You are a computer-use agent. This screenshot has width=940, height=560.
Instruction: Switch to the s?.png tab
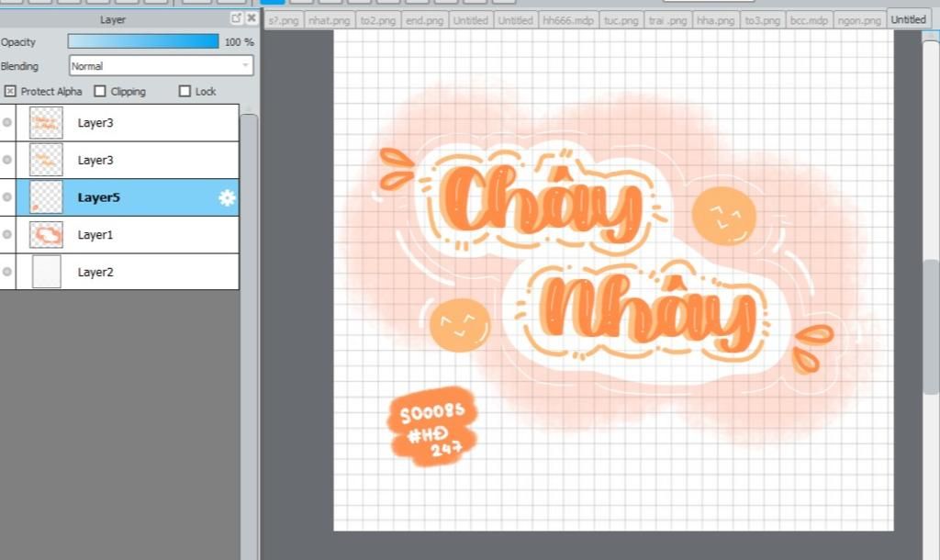click(x=283, y=20)
